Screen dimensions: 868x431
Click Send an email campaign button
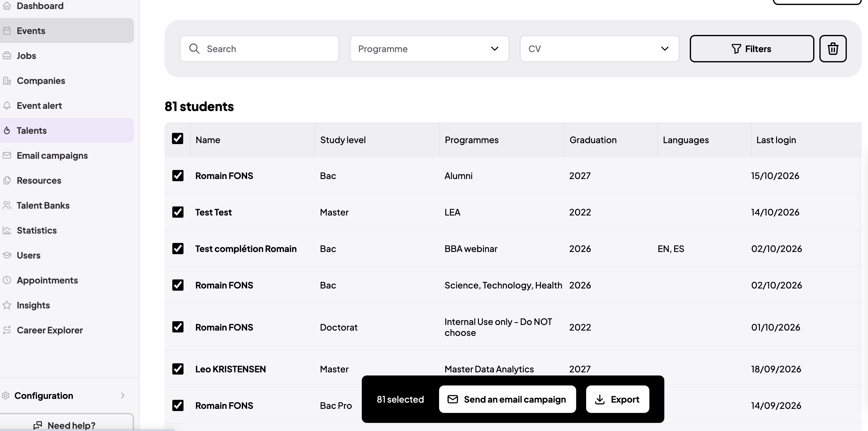click(508, 399)
